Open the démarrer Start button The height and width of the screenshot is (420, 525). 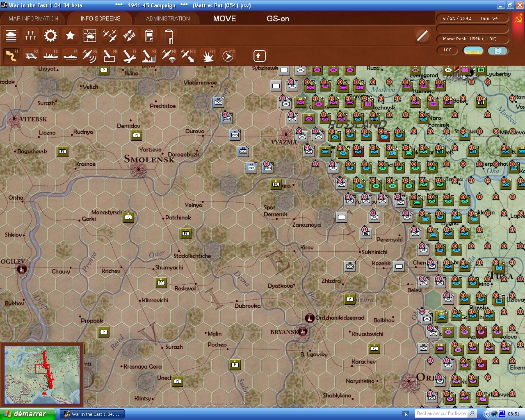pyautogui.click(x=27, y=414)
